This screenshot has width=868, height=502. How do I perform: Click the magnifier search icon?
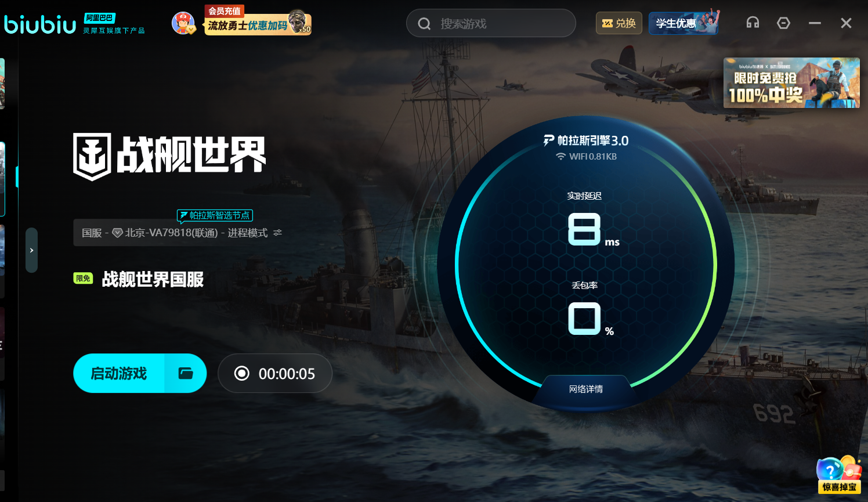424,24
